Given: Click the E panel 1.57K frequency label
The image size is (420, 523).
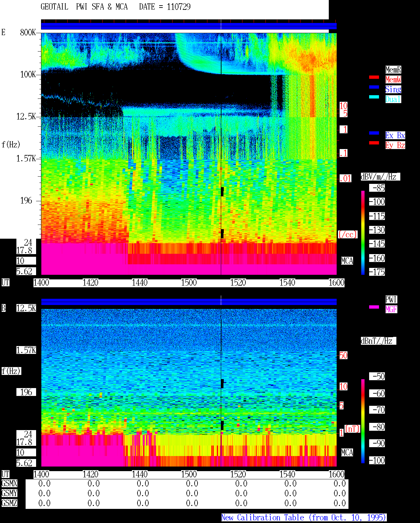Looking at the screenshot, I should point(26,158).
